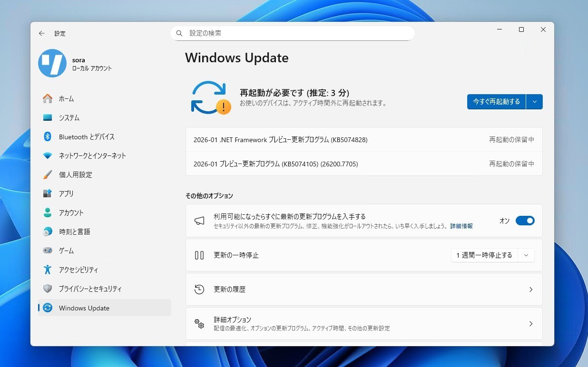
Task: Open ネットワークとインターネット section
Action: point(104,155)
